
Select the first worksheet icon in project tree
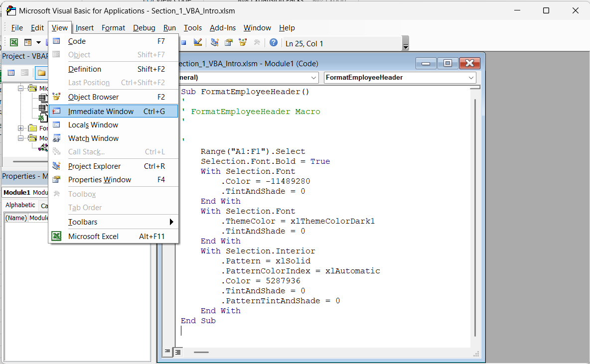(43, 98)
